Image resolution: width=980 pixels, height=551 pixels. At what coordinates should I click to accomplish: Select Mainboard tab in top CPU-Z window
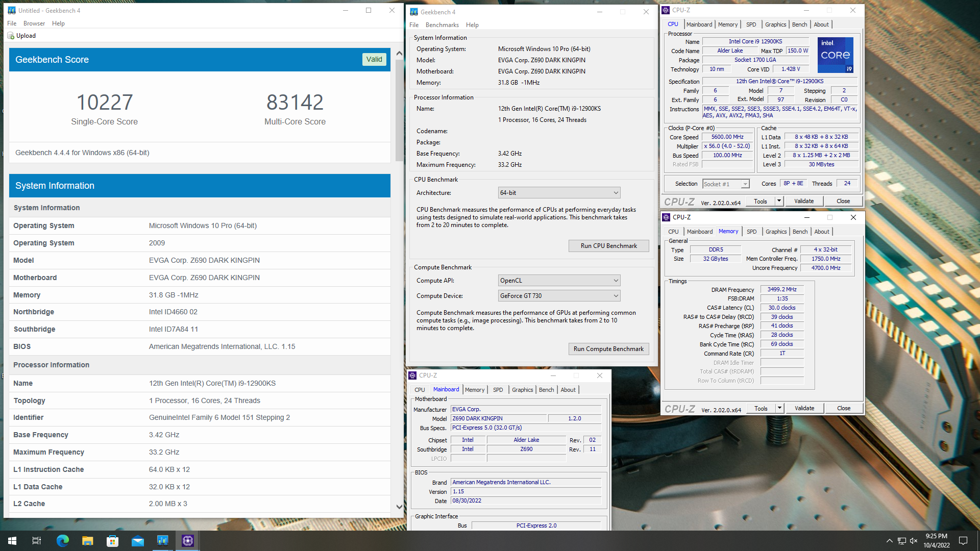click(699, 24)
